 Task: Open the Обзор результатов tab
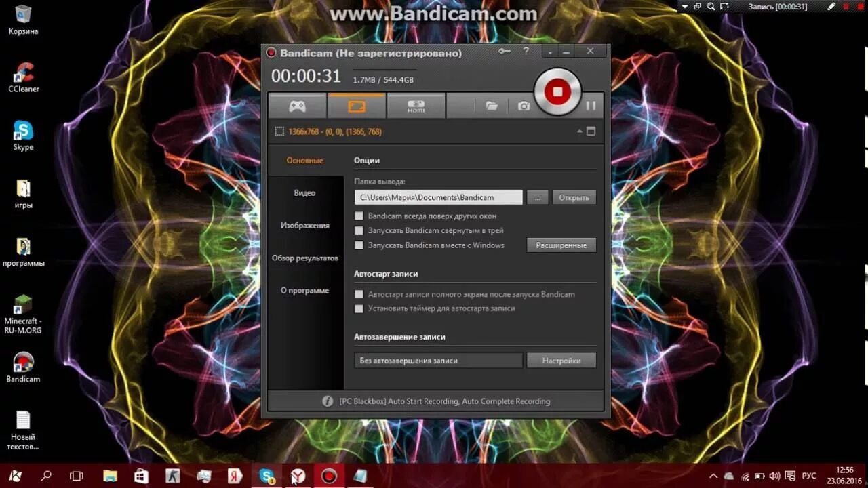(x=305, y=258)
